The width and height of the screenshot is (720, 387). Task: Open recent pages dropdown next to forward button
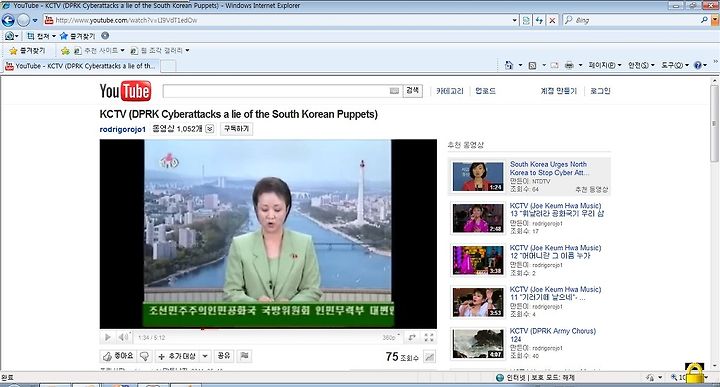point(35,21)
